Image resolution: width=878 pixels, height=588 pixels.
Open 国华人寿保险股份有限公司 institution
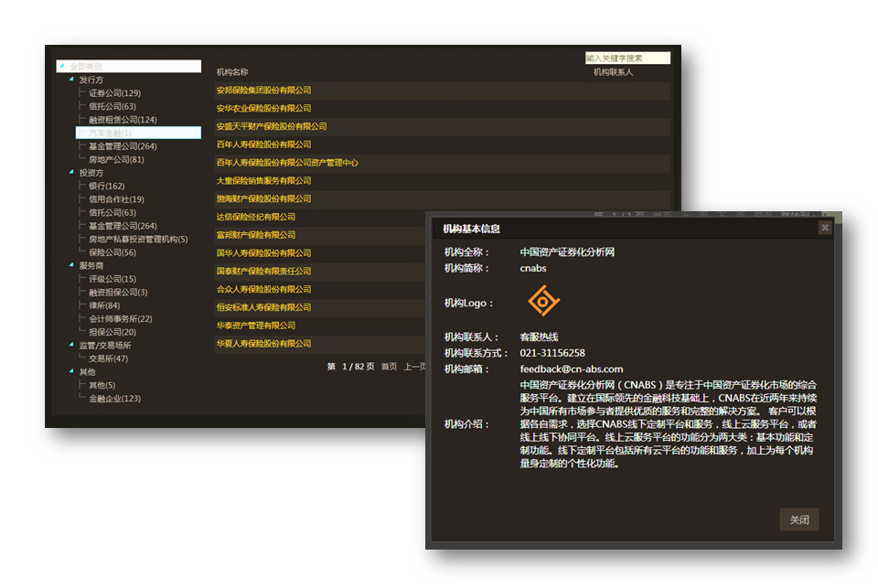coord(263,253)
